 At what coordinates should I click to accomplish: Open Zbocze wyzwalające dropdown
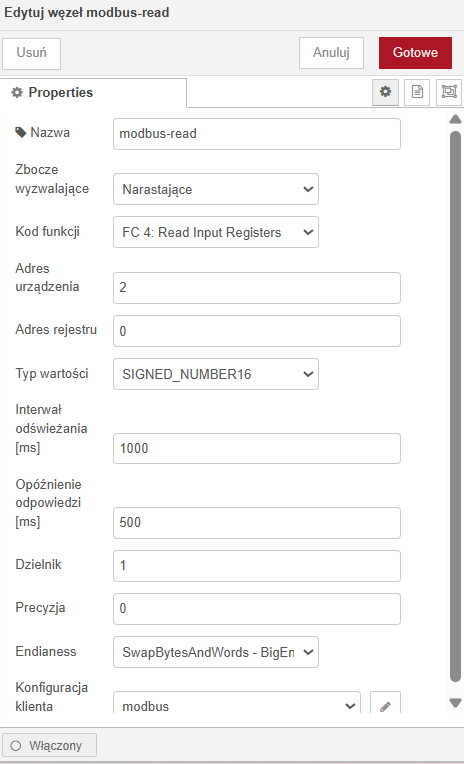(x=216, y=189)
